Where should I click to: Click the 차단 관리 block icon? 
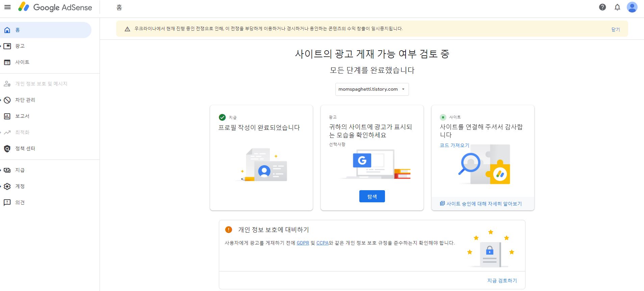pyautogui.click(x=7, y=100)
